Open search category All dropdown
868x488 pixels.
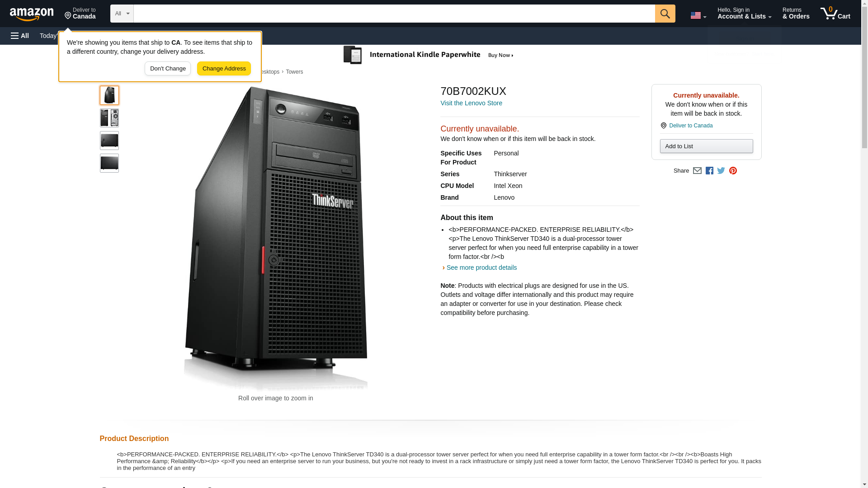[x=122, y=14]
